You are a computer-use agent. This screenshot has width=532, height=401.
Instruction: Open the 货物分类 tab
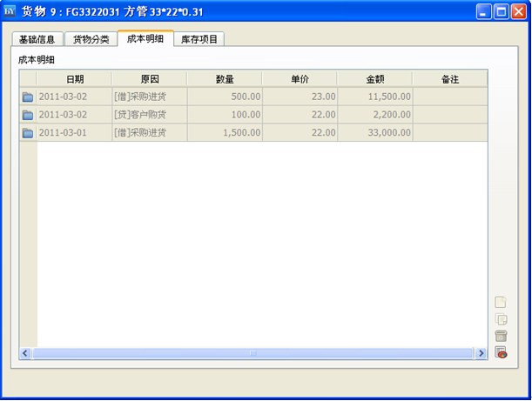tap(91, 40)
